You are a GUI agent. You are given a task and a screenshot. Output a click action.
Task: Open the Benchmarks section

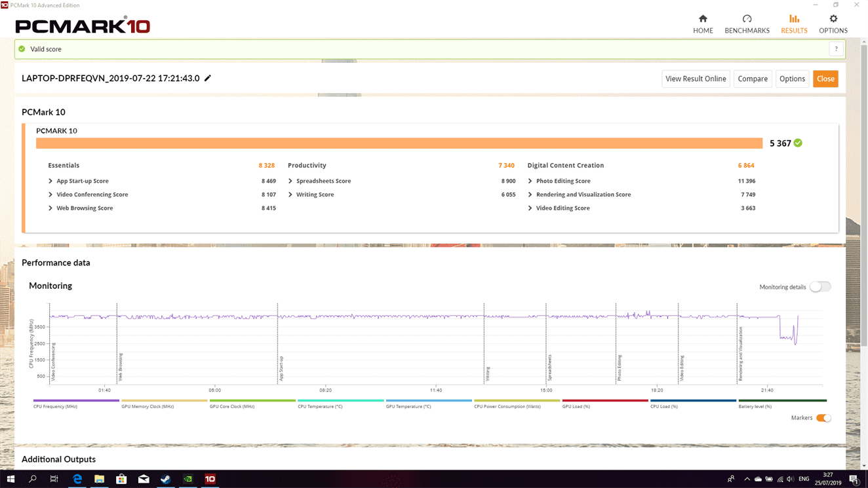click(x=747, y=24)
